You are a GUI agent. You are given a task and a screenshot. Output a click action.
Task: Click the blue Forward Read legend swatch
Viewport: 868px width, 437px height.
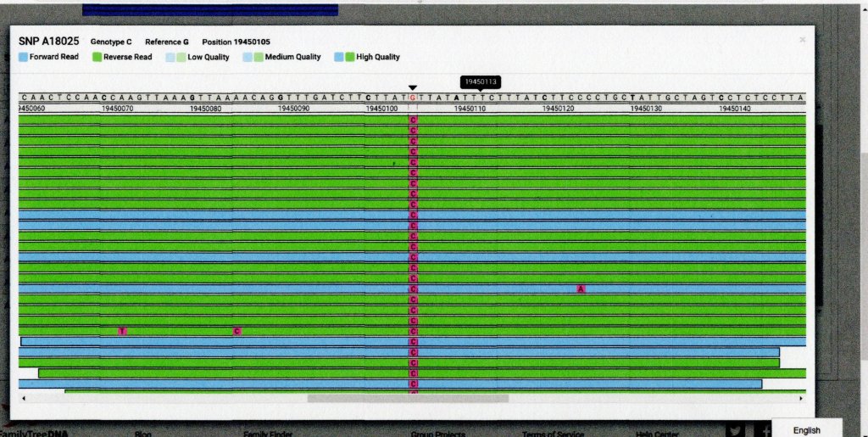(x=24, y=57)
